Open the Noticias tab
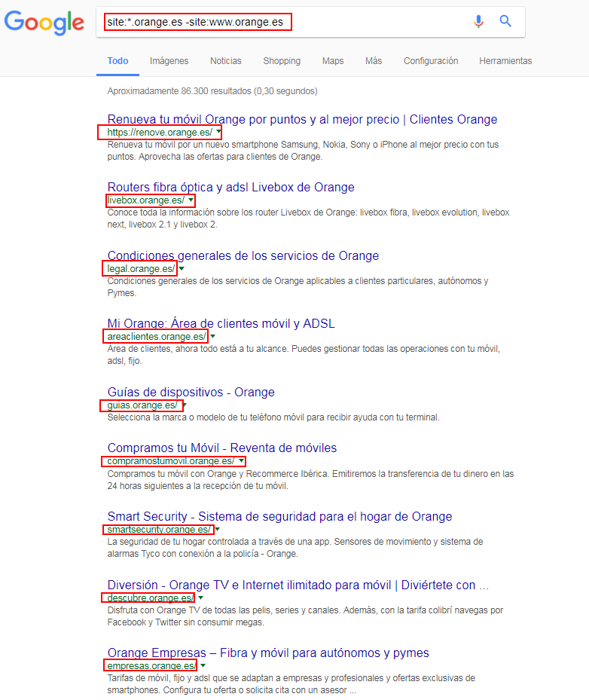Screen dimensions: 589x700 [x=226, y=61]
